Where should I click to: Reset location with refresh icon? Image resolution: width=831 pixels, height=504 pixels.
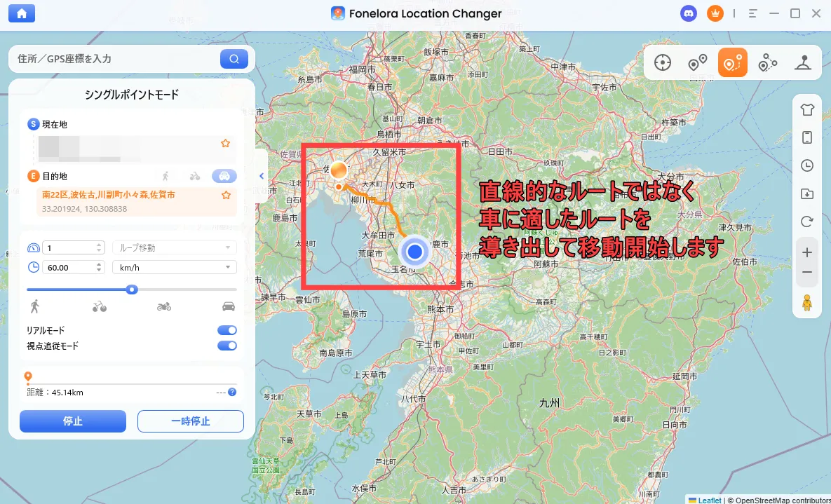[806, 222]
